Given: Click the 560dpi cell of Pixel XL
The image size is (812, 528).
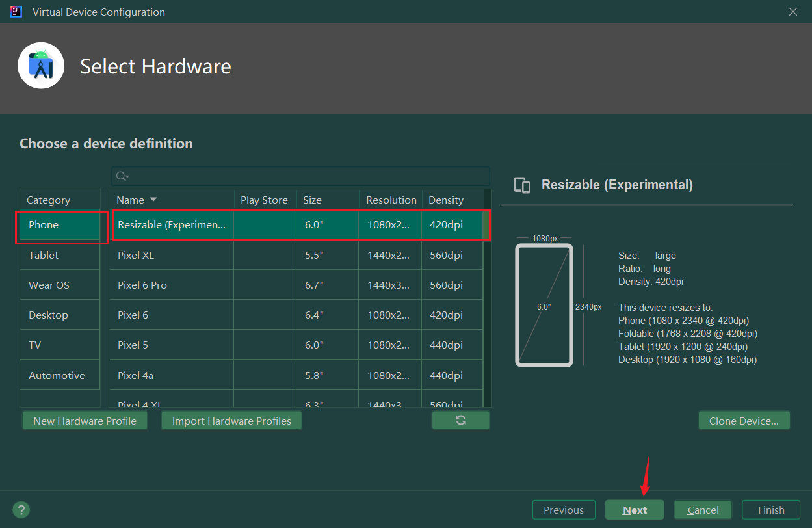Looking at the screenshot, I should [x=452, y=255].
